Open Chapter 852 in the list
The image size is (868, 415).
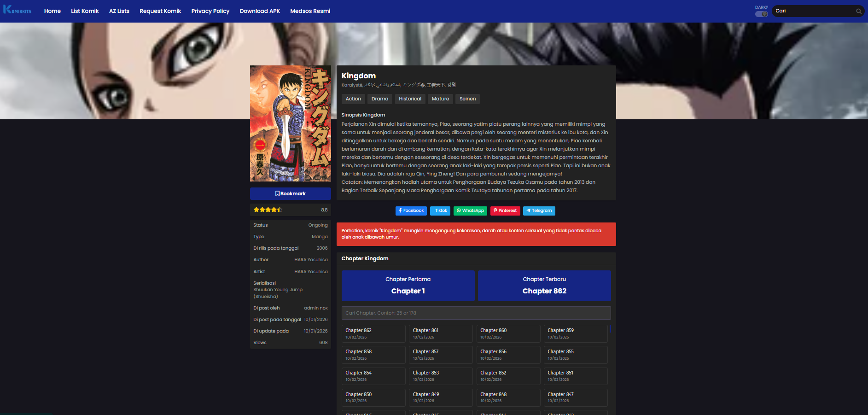[x=508, y=376]
